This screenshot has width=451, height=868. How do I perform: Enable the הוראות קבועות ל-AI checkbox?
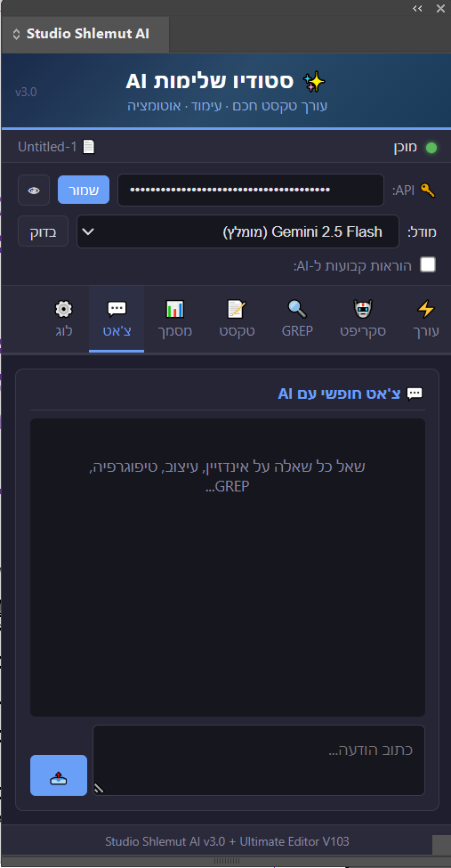click(x=428, y=264)
